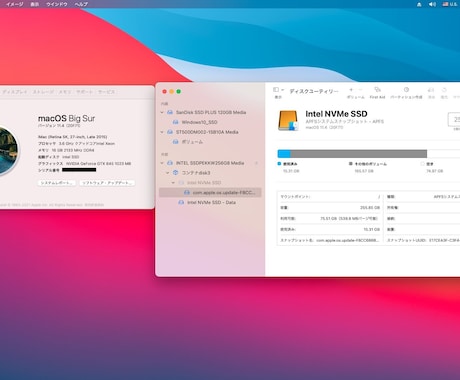Select コンテナdisk3 in the sidebar
This screenshot has height=380, width=460.
pos(210,173)
